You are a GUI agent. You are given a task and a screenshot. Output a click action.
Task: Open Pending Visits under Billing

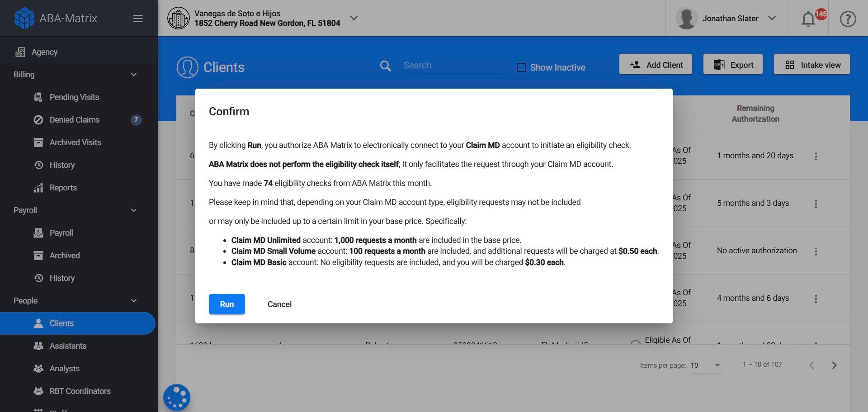[74, 97]
